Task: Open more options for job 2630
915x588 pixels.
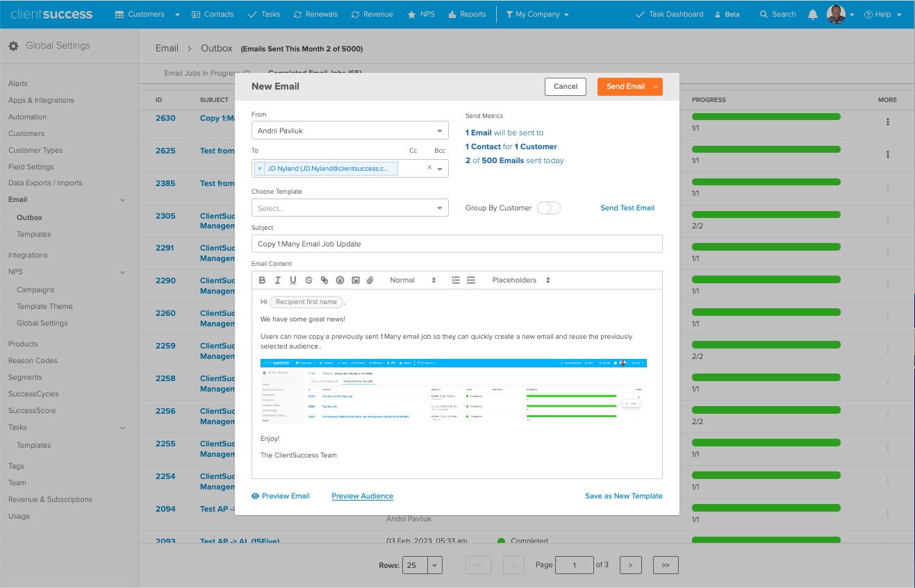Action: [888, 122]
